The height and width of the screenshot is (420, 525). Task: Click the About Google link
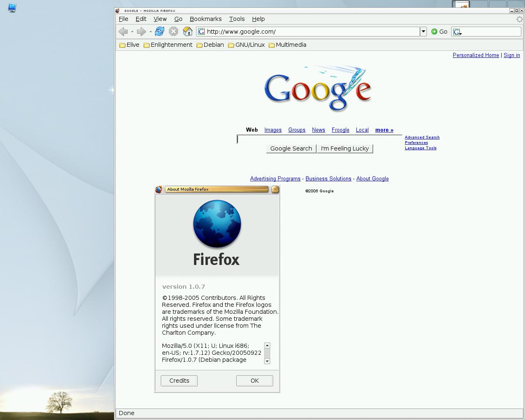(372, 179)
